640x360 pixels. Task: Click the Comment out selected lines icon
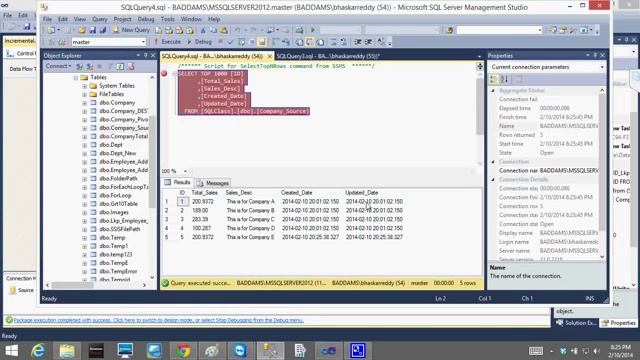[333, 42]
